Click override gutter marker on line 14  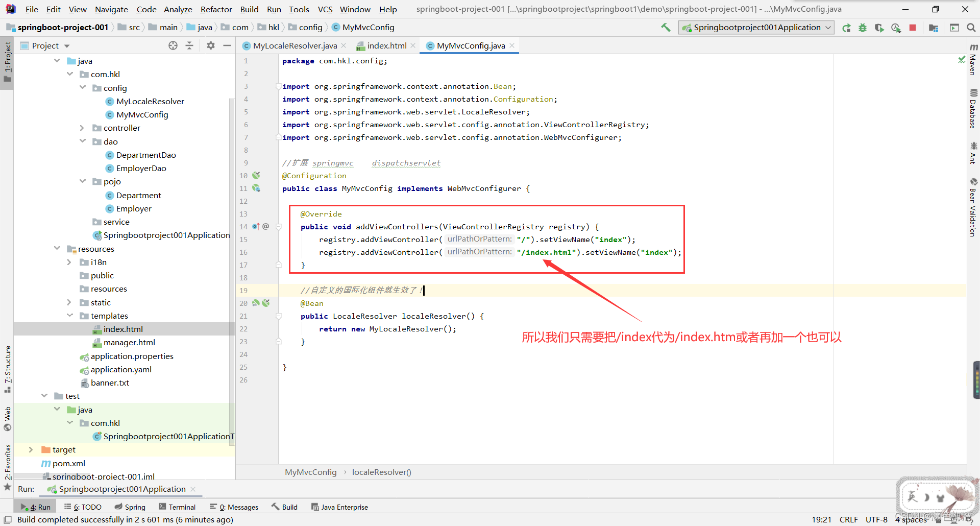[256, 226]
